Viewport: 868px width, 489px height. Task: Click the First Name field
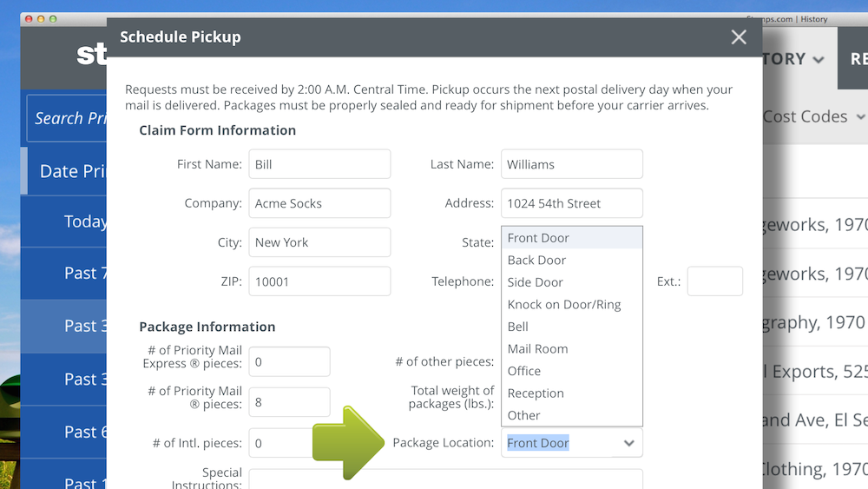pos(319,164)
